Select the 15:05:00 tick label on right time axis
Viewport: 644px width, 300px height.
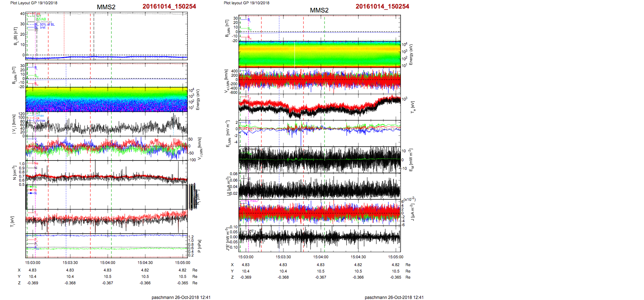[396, 257]
